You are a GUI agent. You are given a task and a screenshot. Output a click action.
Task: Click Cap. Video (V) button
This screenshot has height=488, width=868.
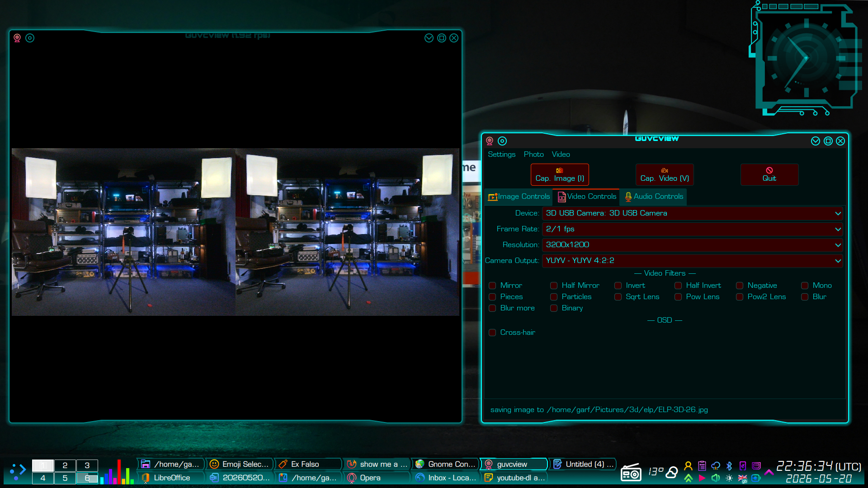pyautogui.click(x=665, y=175)
